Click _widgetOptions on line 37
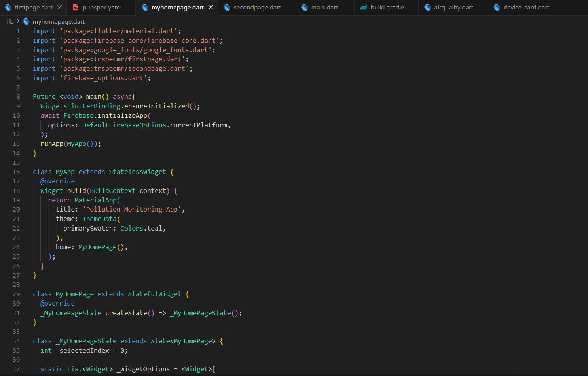This screenshot has width=588, height=376. (143, 369)
